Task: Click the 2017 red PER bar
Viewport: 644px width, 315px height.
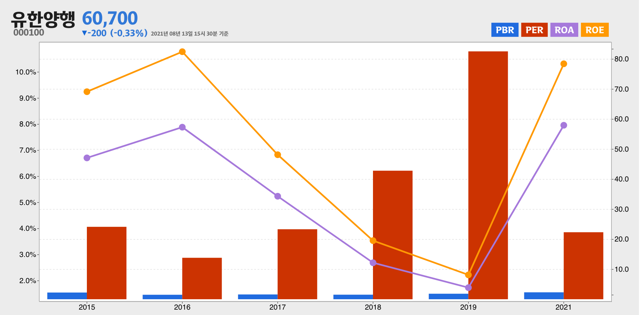Action: tap(297, 264)
